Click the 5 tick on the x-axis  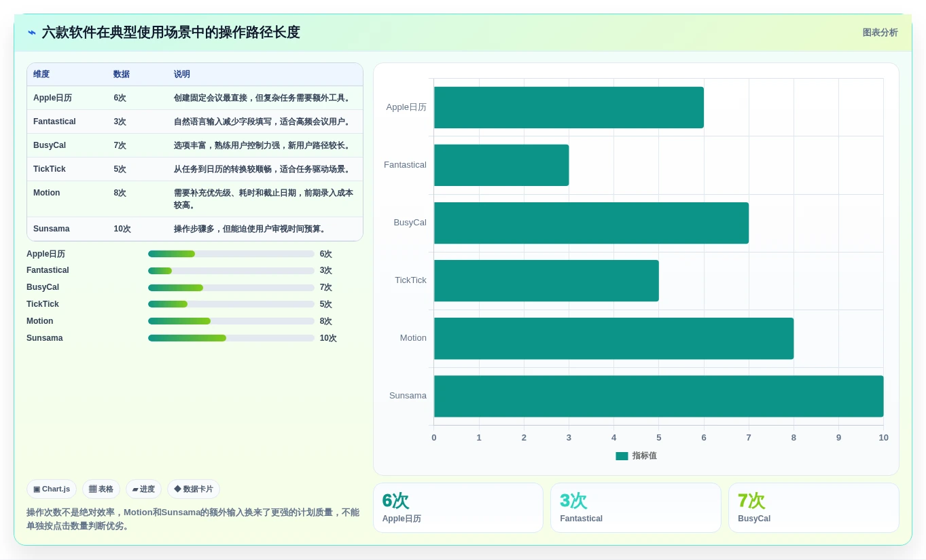pyautogui.click(x=659, y=438)
